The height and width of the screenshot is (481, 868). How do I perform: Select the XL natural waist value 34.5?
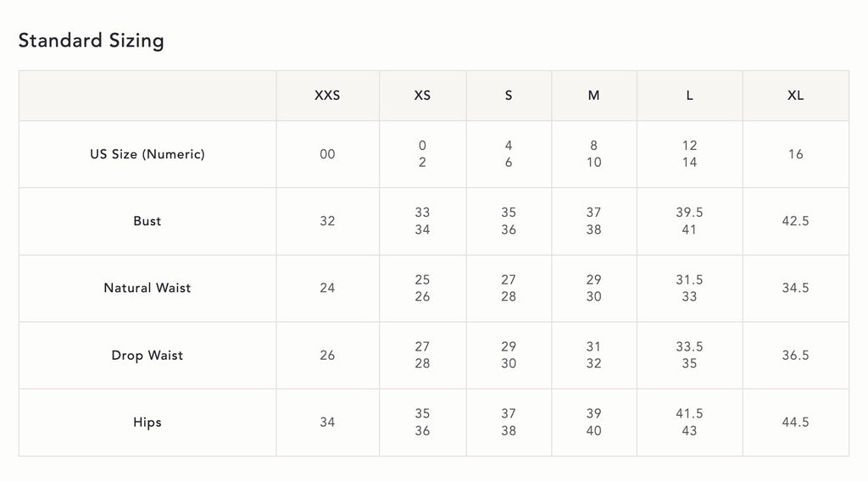coord(795,288)
